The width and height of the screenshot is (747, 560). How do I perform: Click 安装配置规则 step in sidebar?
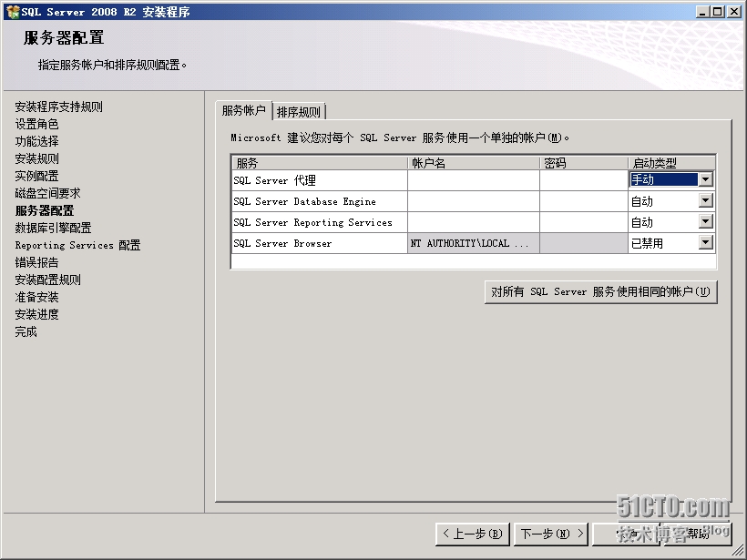(x=47, y=280)
